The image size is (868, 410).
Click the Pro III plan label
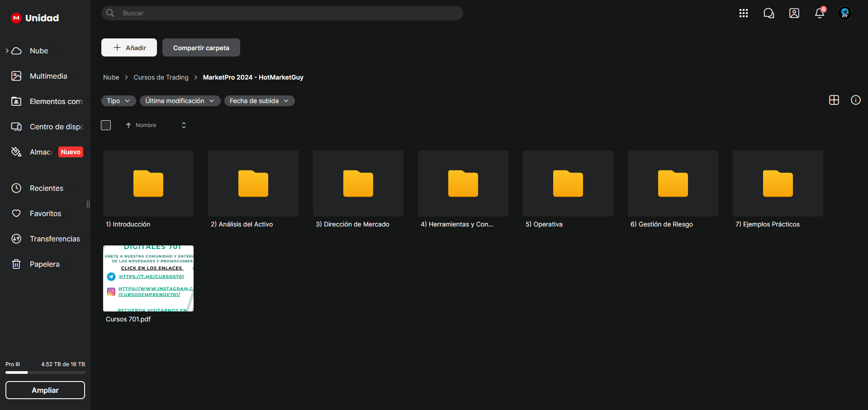click(x=13, y=364)
